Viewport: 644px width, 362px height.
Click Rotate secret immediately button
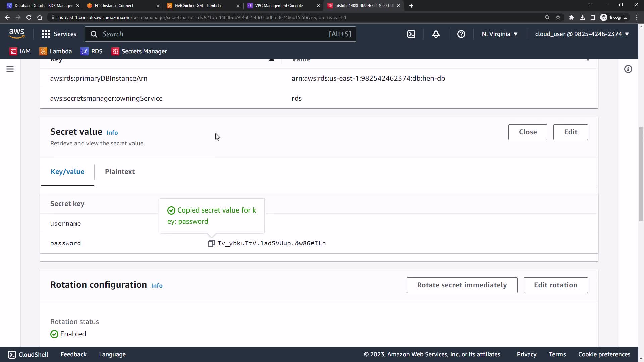(462, 285)
